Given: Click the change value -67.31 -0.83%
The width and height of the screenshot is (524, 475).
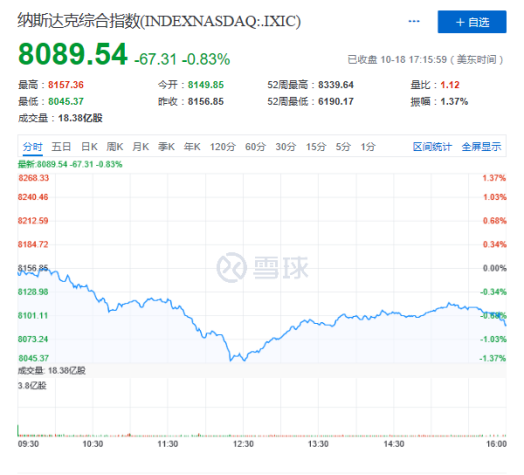Looking at the screenshot, I should tap(182, 60).
